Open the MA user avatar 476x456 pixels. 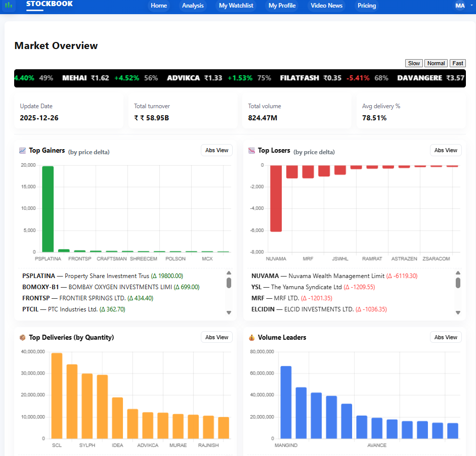460,6
